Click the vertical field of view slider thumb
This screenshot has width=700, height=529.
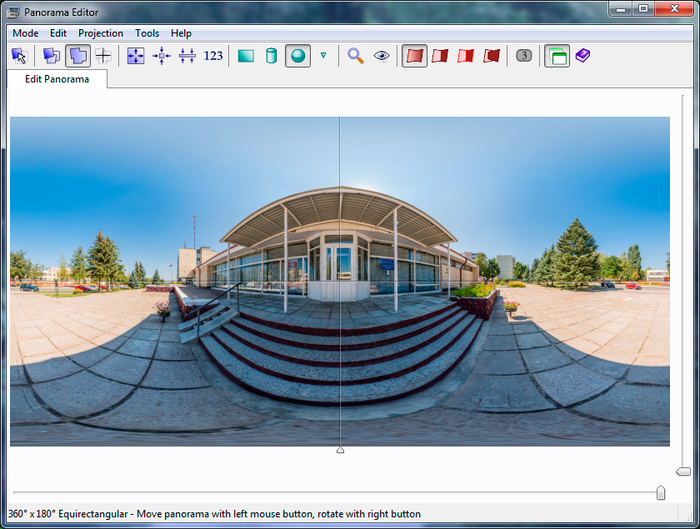coord(683,471)
